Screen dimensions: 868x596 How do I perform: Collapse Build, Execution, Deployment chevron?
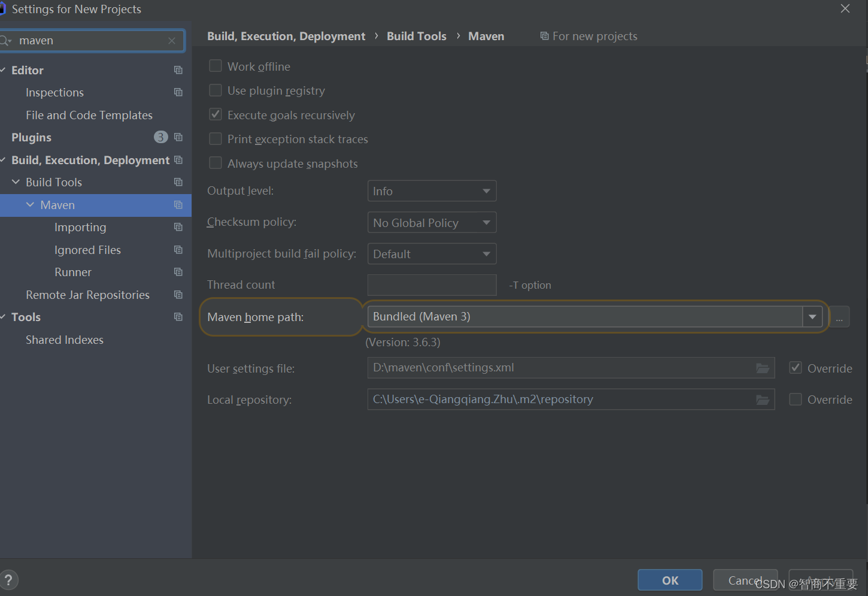coord(3,160)
